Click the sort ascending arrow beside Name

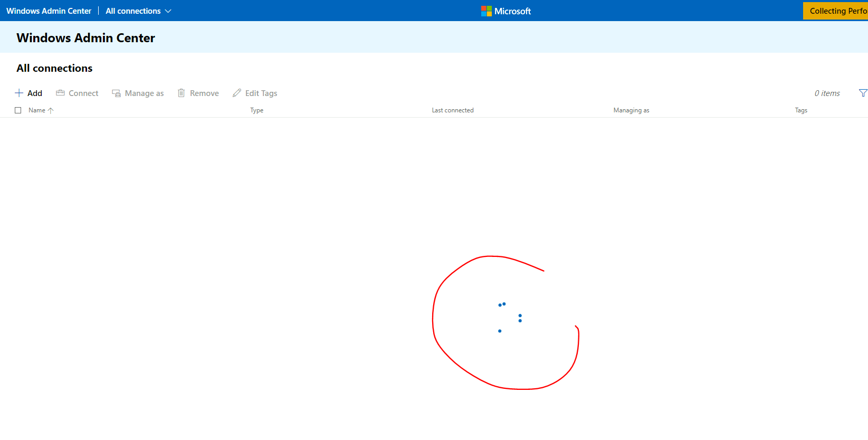click(x=51, y=110)
